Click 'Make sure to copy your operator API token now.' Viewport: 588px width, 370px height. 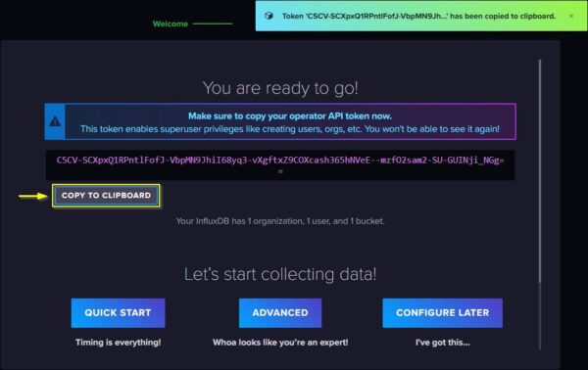pos(289,116)
